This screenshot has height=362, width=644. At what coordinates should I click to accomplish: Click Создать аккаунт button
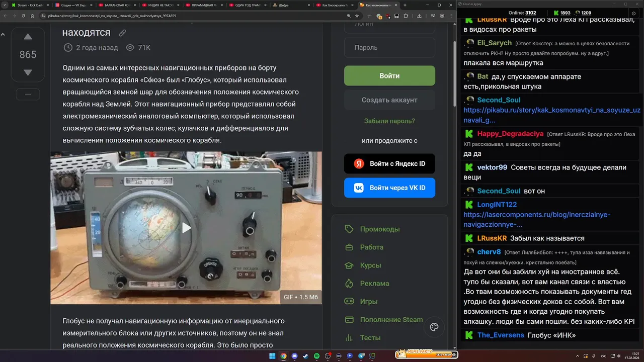coord(389,100)
